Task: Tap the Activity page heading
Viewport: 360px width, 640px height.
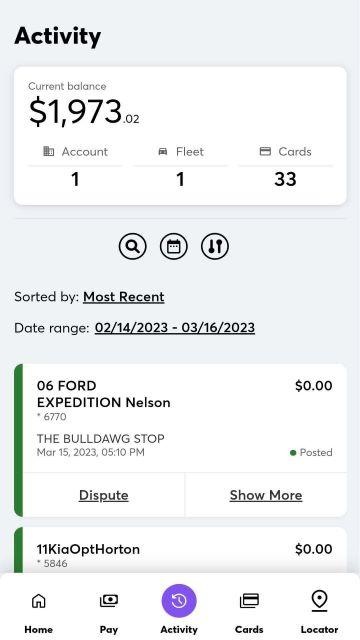Action: (58, 36)
